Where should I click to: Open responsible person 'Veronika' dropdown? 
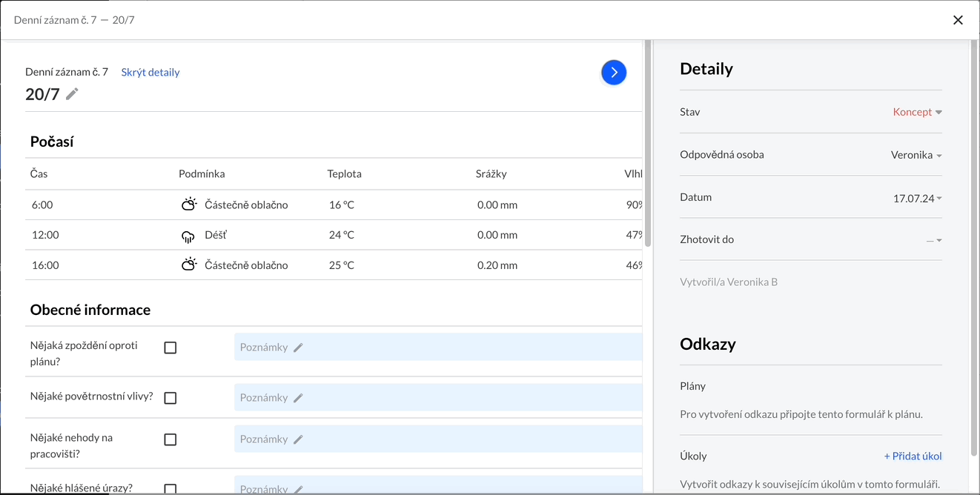coord(916,155)
